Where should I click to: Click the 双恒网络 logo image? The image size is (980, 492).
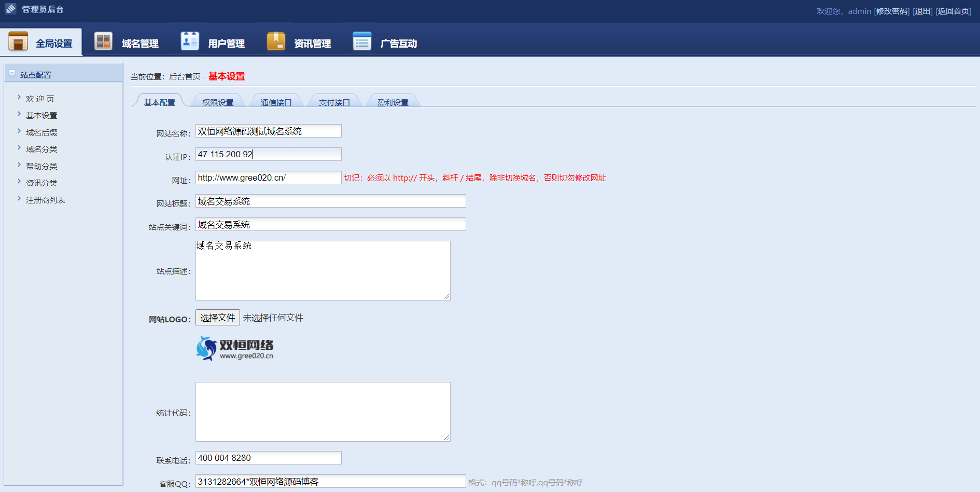click(x=235, y=348)
